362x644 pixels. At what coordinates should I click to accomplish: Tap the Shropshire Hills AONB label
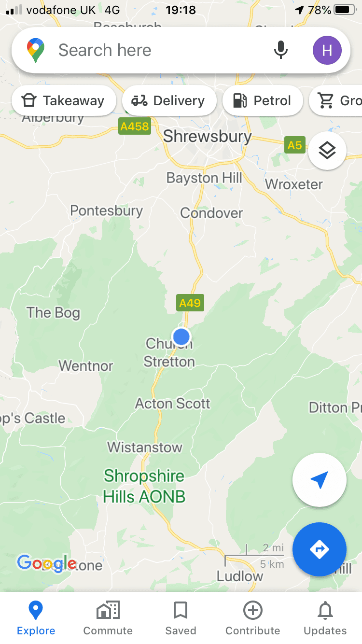click(x=144, y=486)
